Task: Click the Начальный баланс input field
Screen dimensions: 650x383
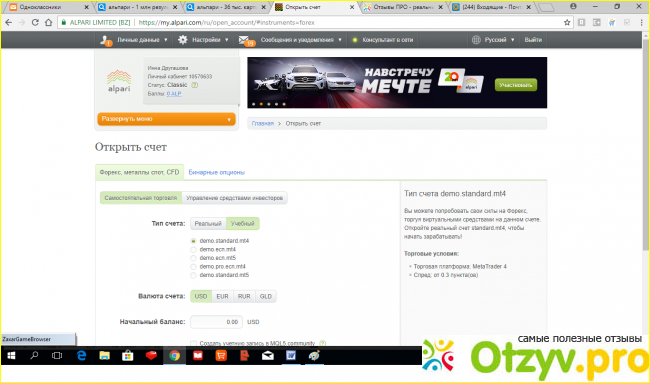Action: coord(216,322)
